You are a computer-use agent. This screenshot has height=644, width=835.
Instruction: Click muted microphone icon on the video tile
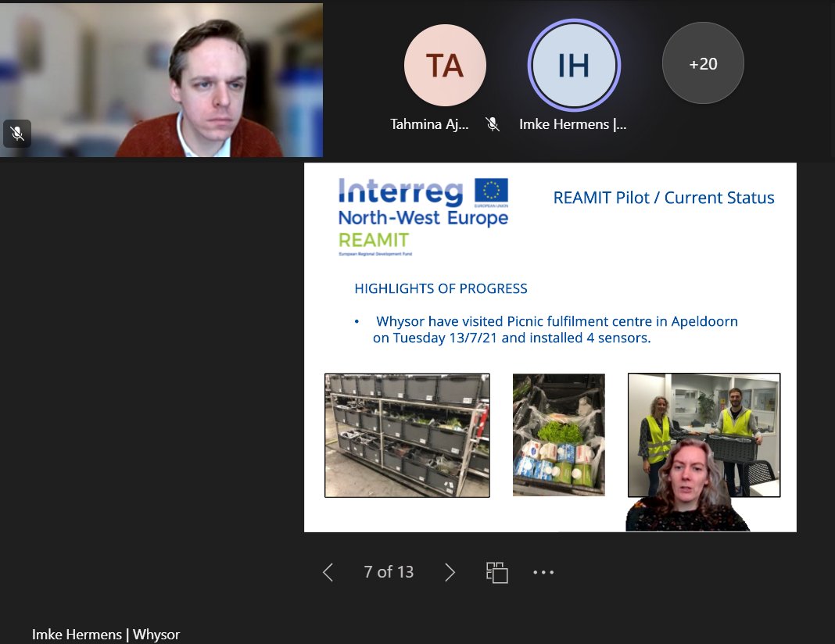pos(17,134)
